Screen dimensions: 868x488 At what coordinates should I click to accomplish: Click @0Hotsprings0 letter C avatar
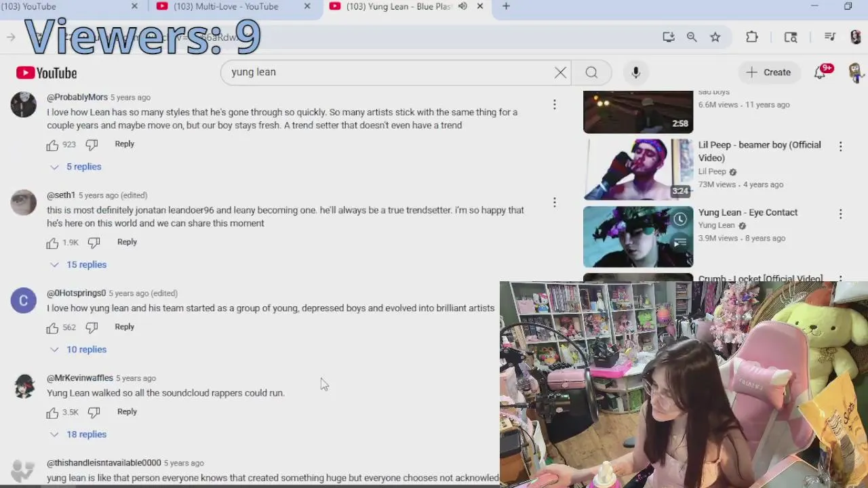24,301
